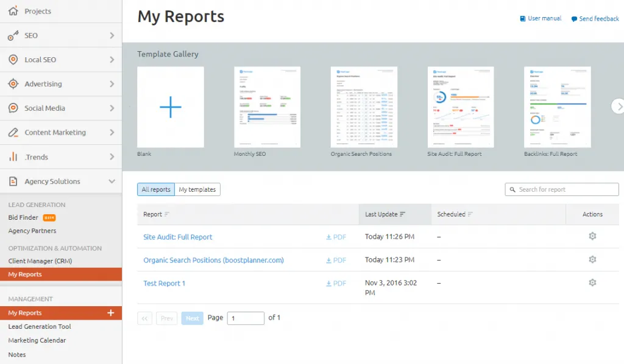This screenshot has height=364, width=624.
Task: Expand the SEO menu chevron
Action: [112, 35]
